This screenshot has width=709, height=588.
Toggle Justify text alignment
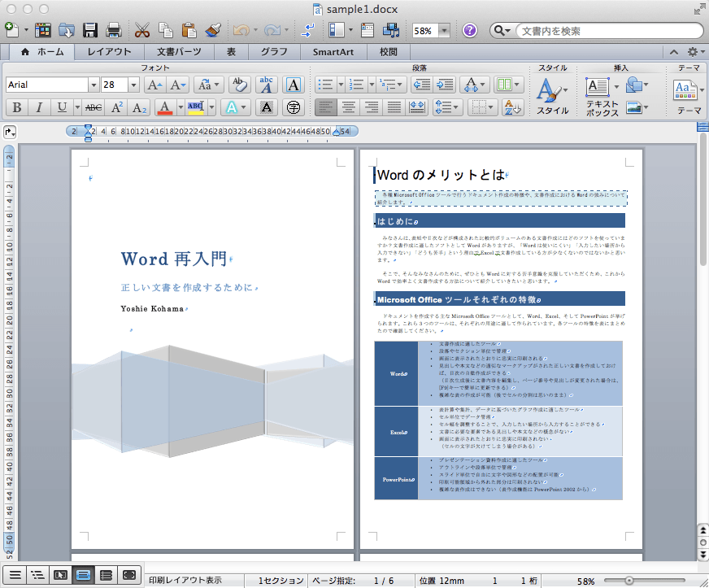(394, 107)
